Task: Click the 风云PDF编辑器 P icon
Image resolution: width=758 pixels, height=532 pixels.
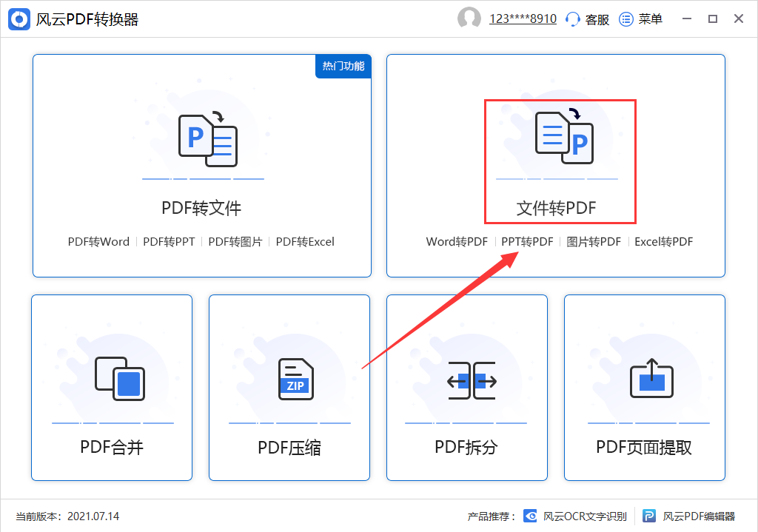Action: point(649,516)
